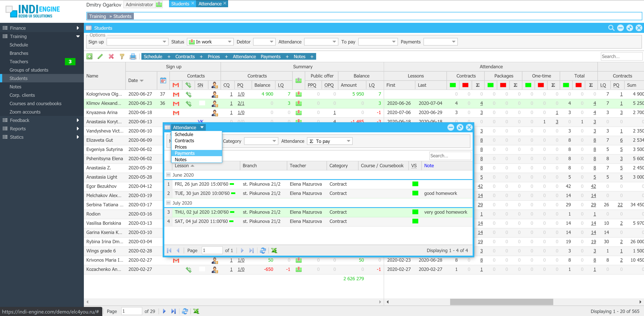Open the Status In work dropdown
644x316 pixels.
[x=229, y=42]
